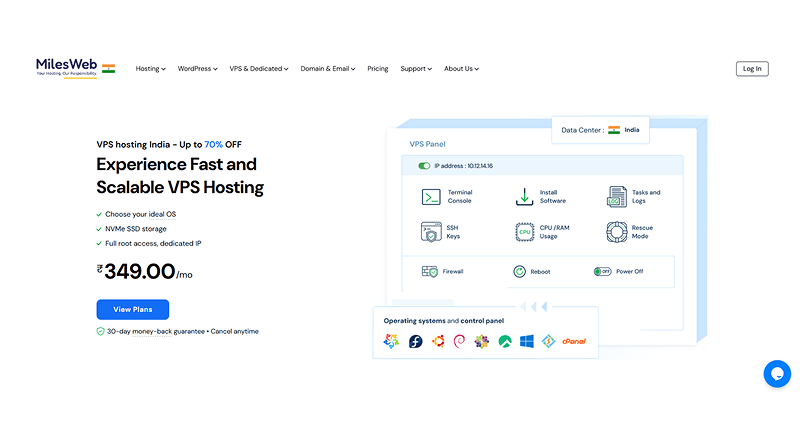Toggle the IP address switch
Screen dimensions: 800x445
[424, 166]
